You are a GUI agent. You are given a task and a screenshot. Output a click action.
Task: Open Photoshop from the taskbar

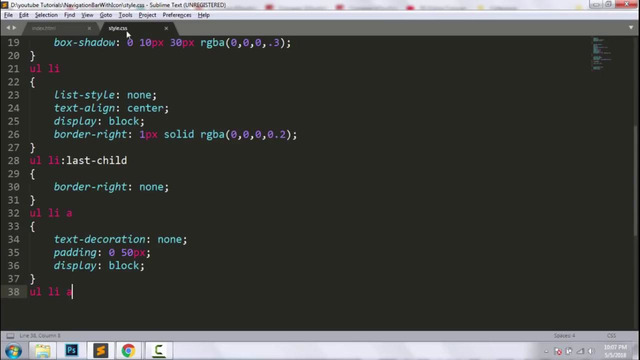pyautogui.click(x=71, y=351)
